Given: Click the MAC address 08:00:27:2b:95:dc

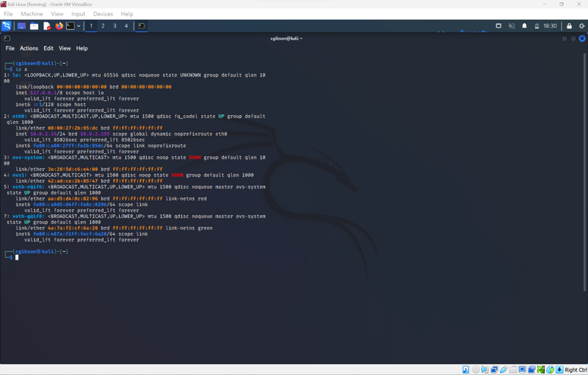Looking at the screenshot, I should [73, 128].
